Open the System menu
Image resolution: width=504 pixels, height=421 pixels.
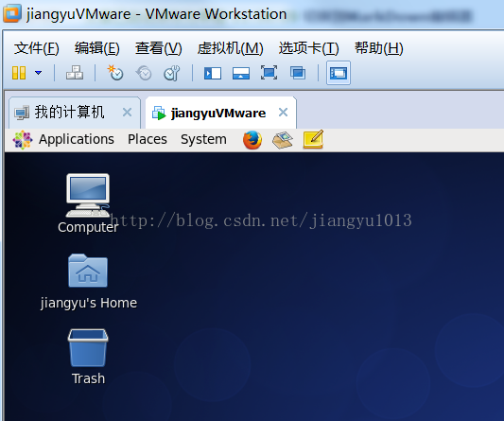click(x=203, y=140)
